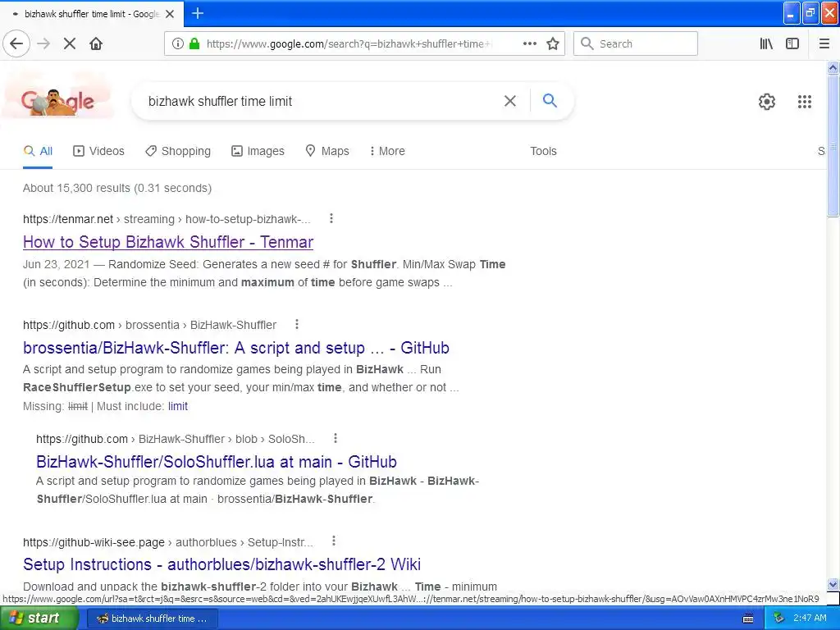Stop page loading with the X button
The width and height of the screenshot is (840, 630).
click(x=70, y=44)
